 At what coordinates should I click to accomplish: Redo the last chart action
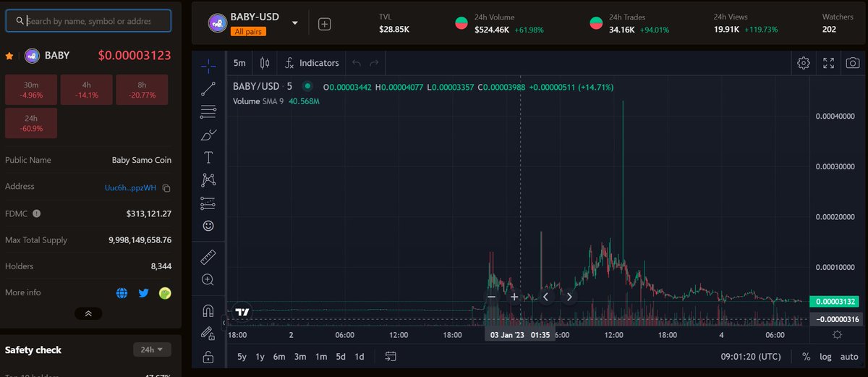(x=374, y=63)
